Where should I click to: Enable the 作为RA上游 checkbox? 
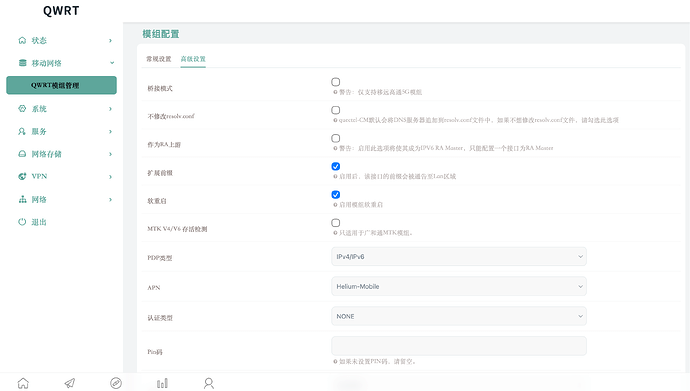(336, 138)
